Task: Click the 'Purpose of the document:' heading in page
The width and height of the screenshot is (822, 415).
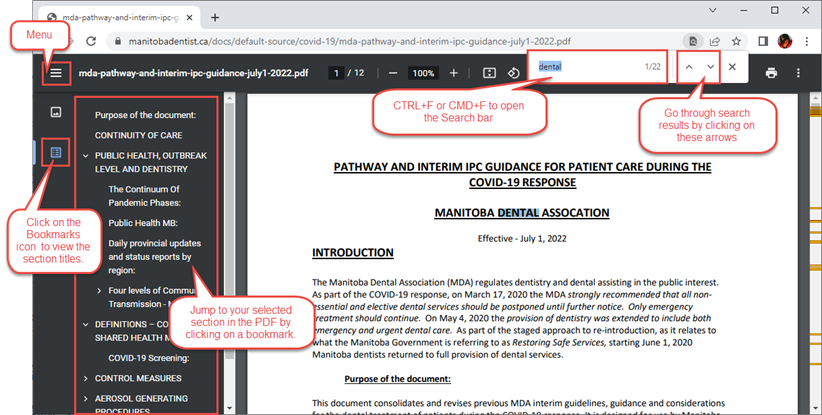Action: point(397,379)
